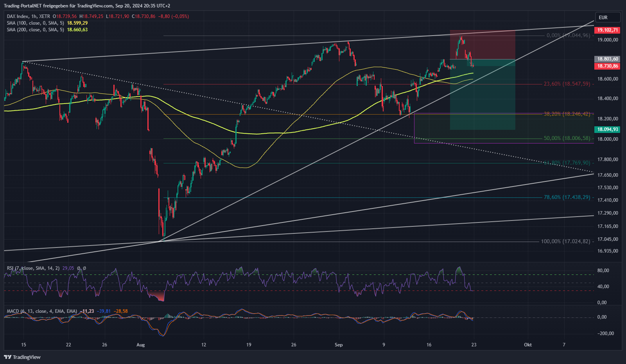Click the Sep label on time axis
626x364 pixels.
pyautogui.click(x=339, y=345)
